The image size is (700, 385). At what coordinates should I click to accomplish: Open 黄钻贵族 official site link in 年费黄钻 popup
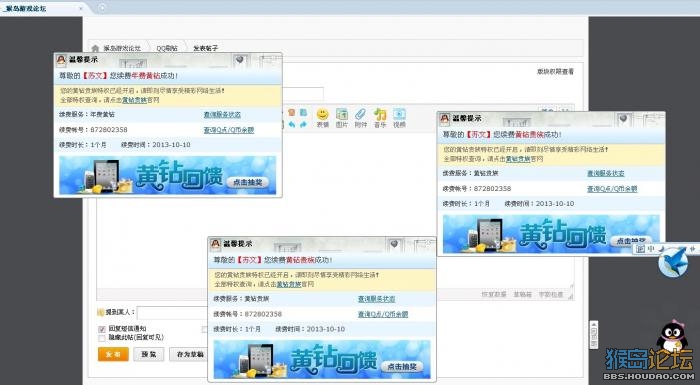[x=134, y=100]
